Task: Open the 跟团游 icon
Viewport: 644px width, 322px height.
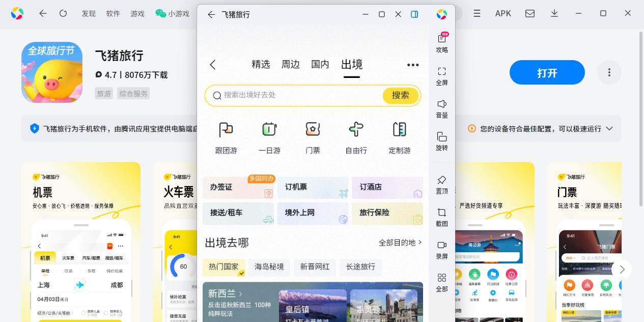Action: point(226,138)
